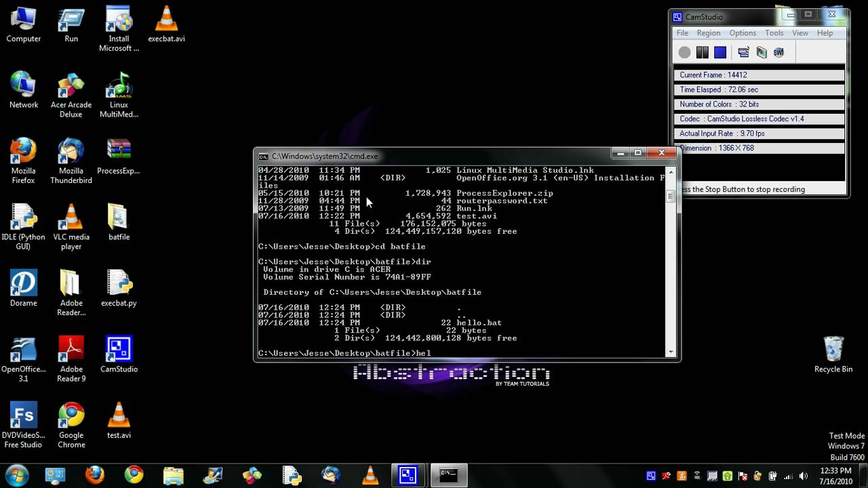Select the Adobe Reader 9 icon
Viewport: 868px width, 488px height.
click(71, 359)
